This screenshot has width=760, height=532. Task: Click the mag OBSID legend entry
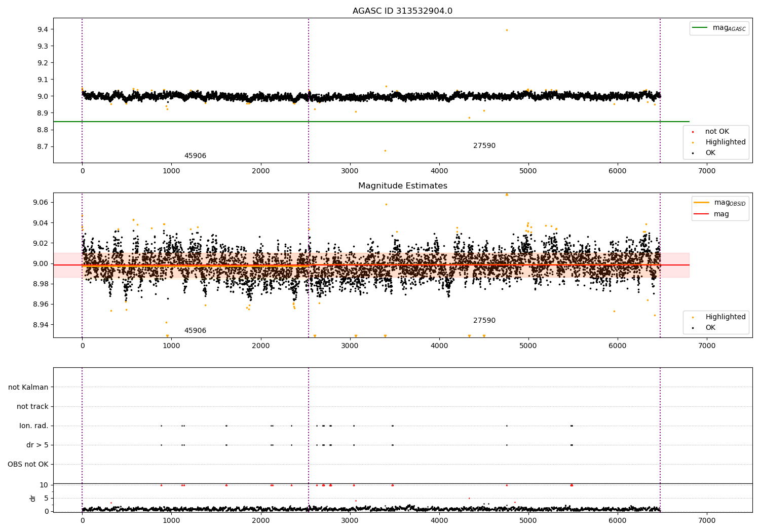click(720, 203)
